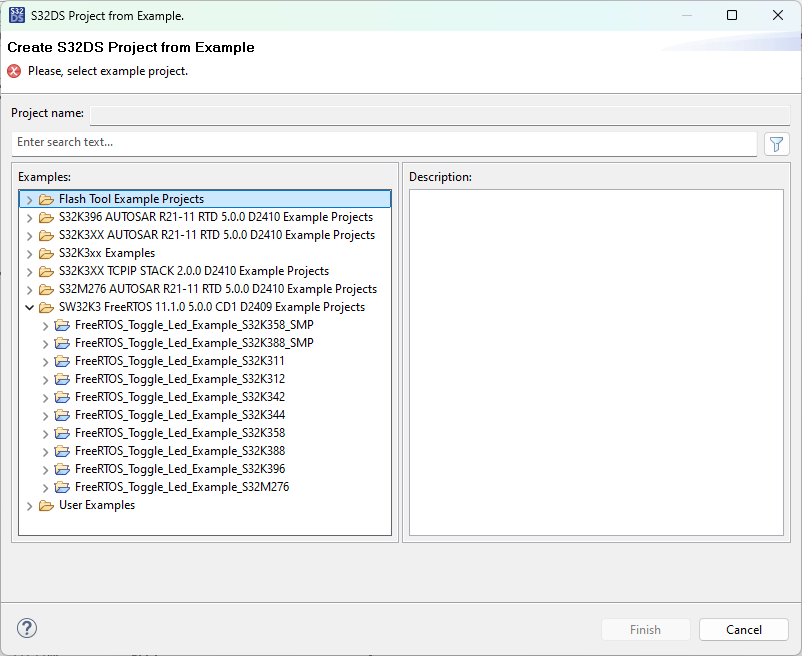Viewport: 802px width, 656px height.
Task: Click the User Examples folder icon
Action: pos(46,505)
